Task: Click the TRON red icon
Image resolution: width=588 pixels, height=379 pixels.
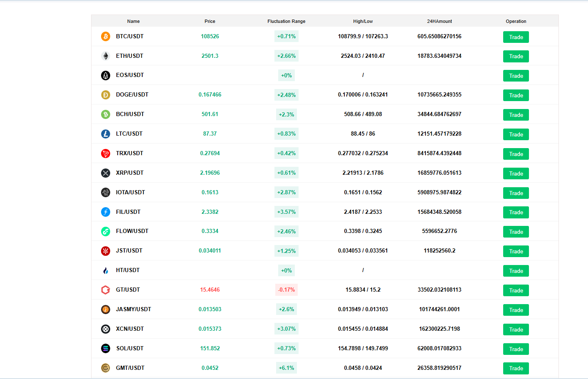Action: pyautogui.click(x=106, y=154)
